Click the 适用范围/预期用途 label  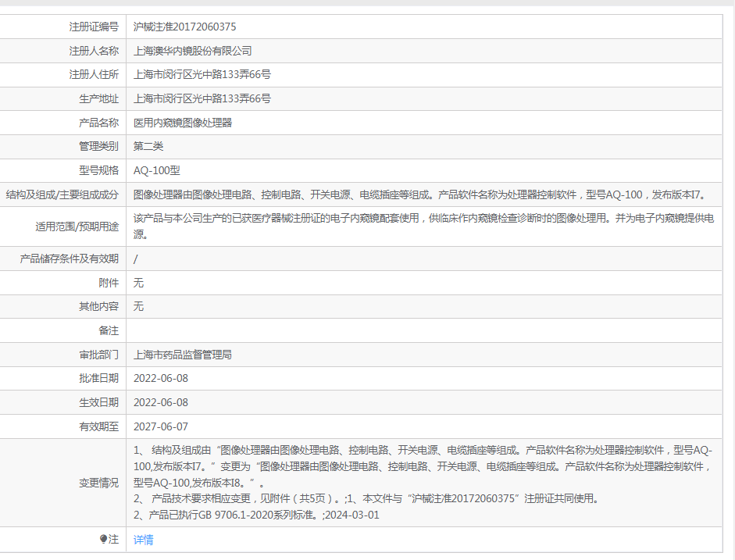pyautogui.click(x=77, y=226)
